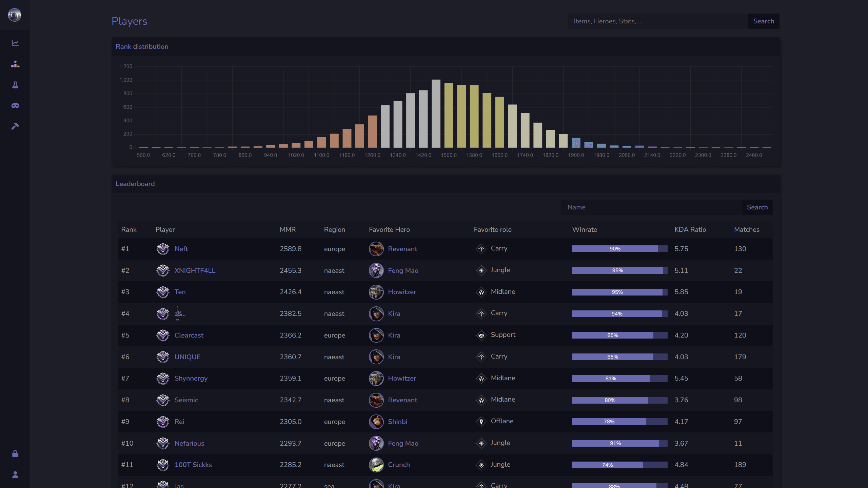Focus the Name search field
868x488 pixels.
click(651, 207)
